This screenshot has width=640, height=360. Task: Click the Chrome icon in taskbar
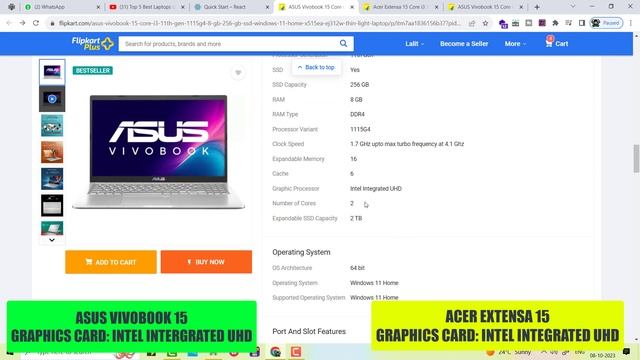(276, 351)
